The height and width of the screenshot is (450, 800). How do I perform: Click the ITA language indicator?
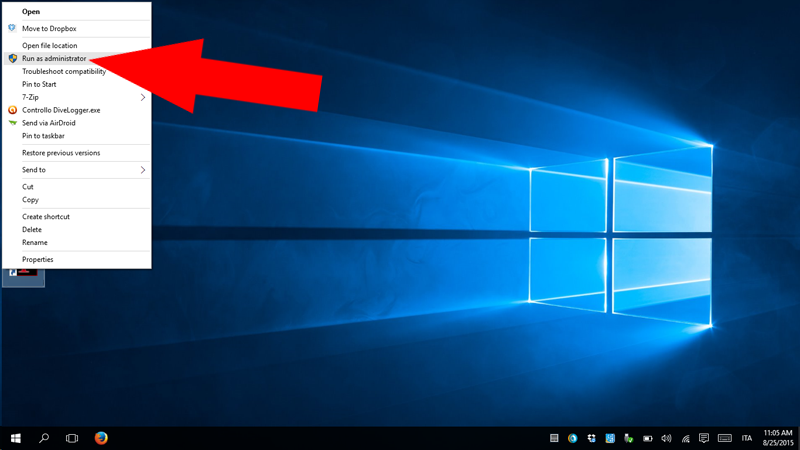(747, 438)
